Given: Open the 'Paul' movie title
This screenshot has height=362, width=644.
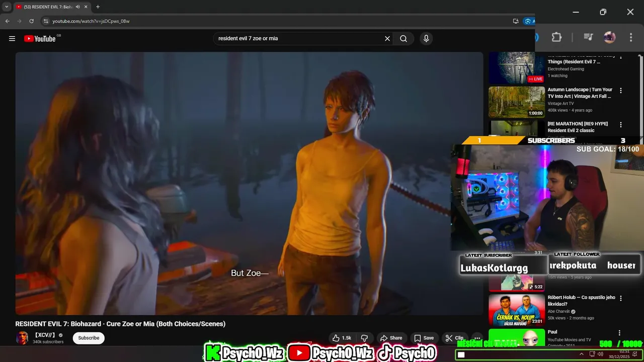Looking at the screenshot, I should tap(552, 332).
